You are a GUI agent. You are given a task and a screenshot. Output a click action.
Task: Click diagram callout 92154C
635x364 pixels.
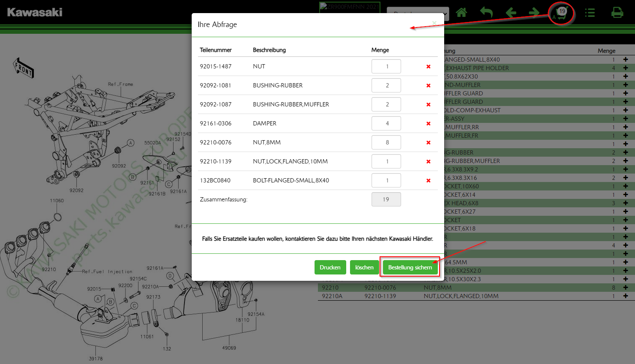click(138, 279)
